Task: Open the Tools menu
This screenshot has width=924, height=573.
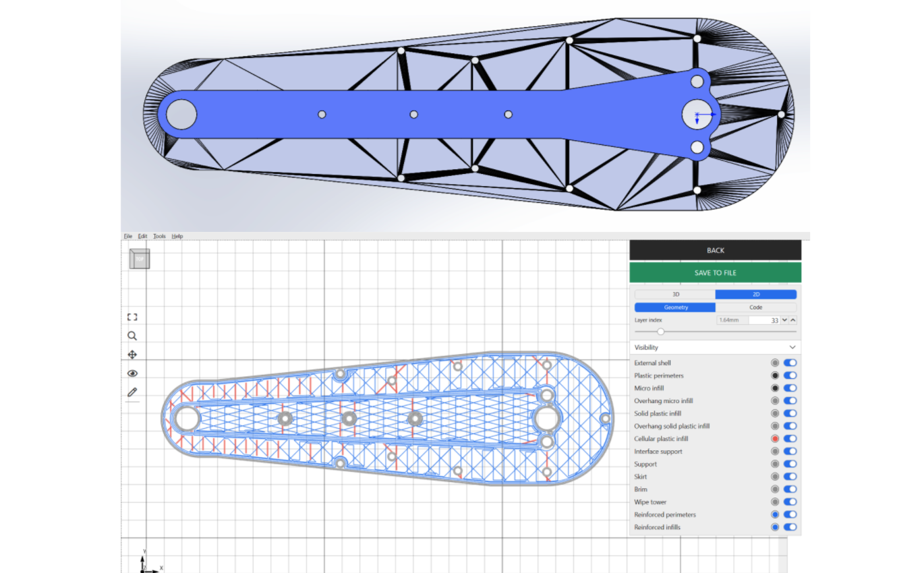Action: pos(159,237)
